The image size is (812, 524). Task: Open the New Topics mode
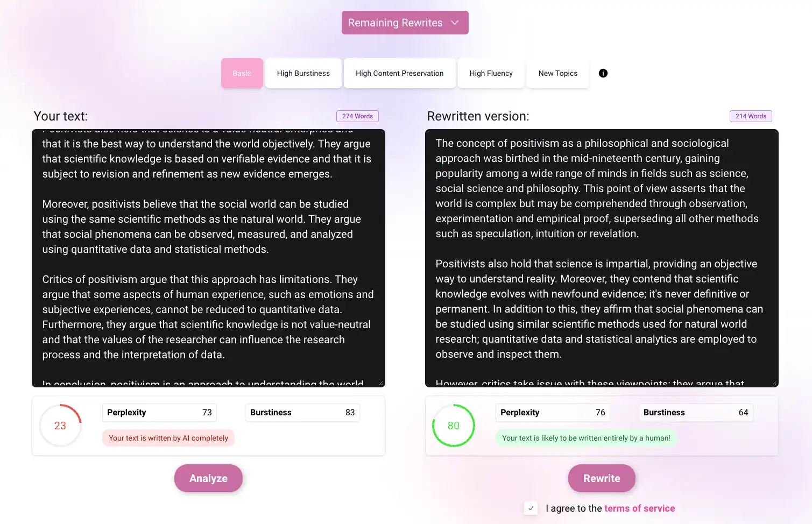point(557,73)
